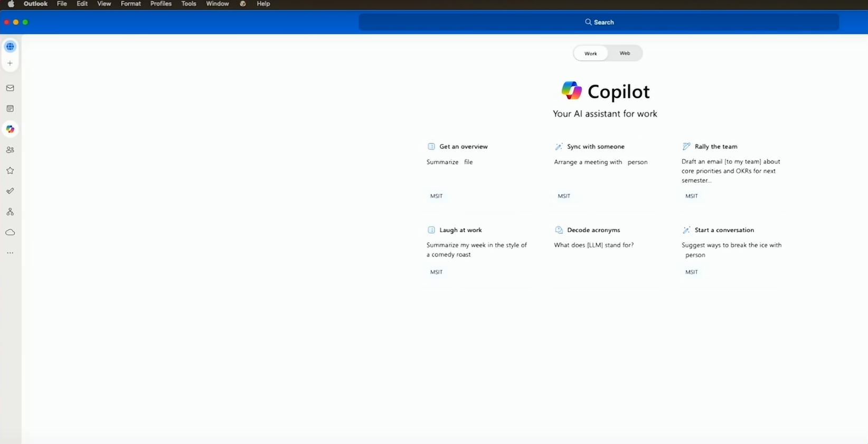
Task: Open the Org Explorer icon in sidebar
Action: [x=10, y=212]
